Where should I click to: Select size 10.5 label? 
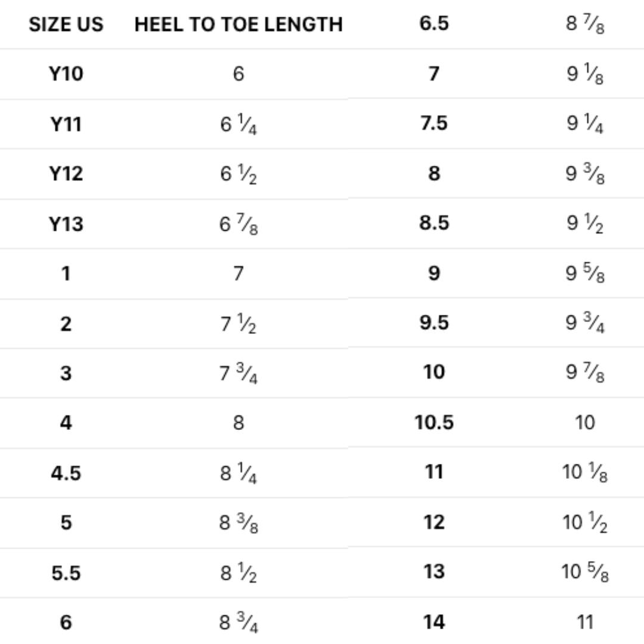[434, 422]
